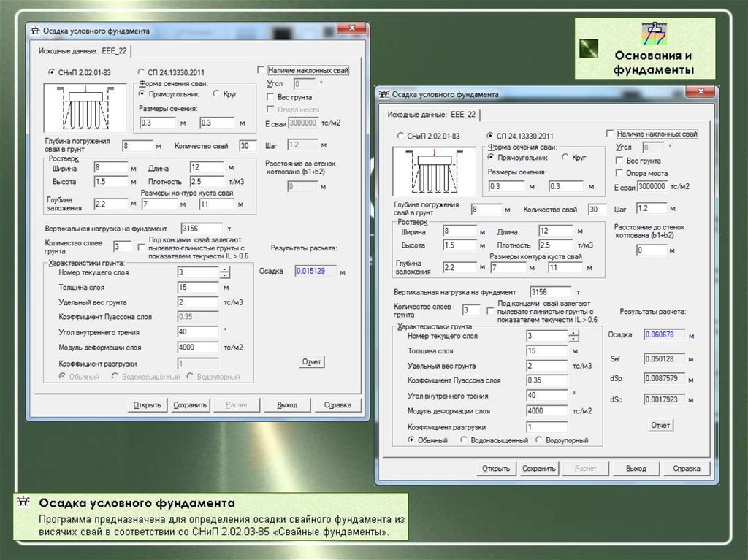Click the title bar icon of right window
The image size is (748, 560).
tap(384, 94)
